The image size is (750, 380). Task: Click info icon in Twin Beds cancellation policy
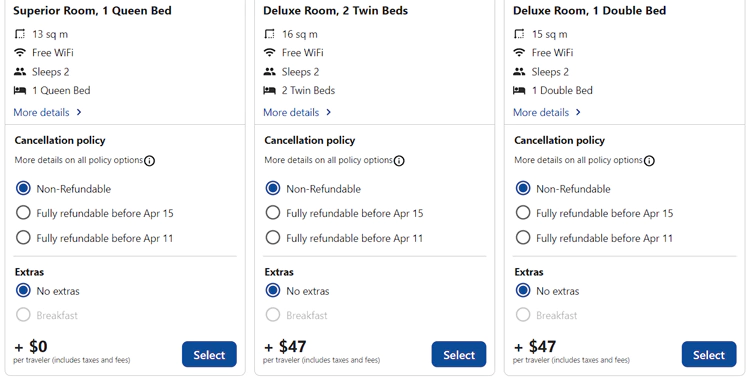[x=399, y=161]
